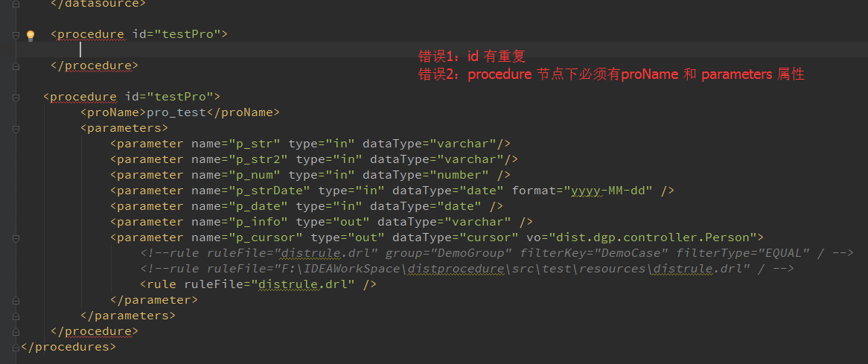
Task: Click fold-end marker beside closing procedures tag
Action: coord(16,348)
